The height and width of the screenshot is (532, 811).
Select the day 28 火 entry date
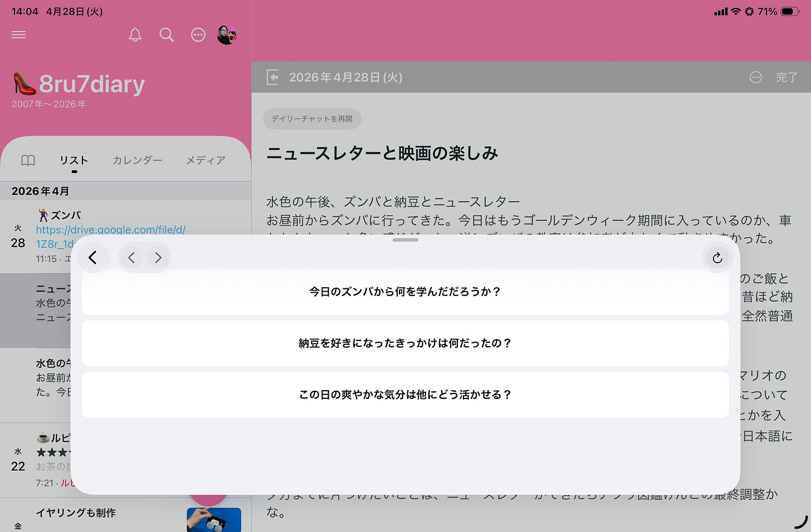(18, 237)
